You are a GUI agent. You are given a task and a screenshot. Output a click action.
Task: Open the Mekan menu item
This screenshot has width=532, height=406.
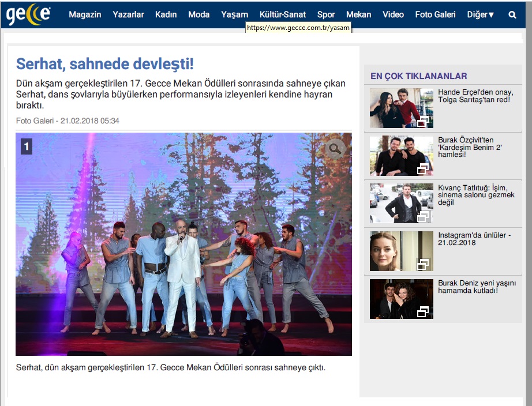point(359,14)
